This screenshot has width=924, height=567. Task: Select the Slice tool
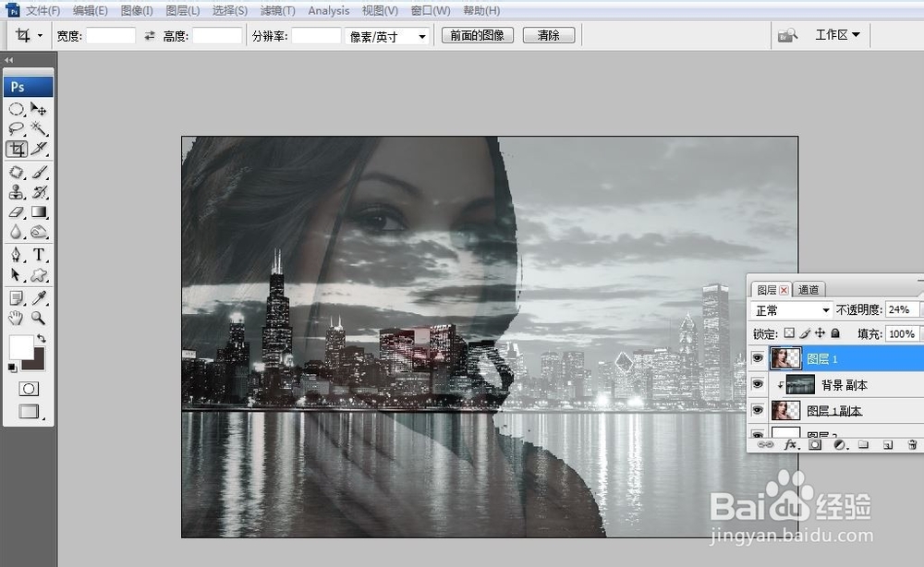39,149
